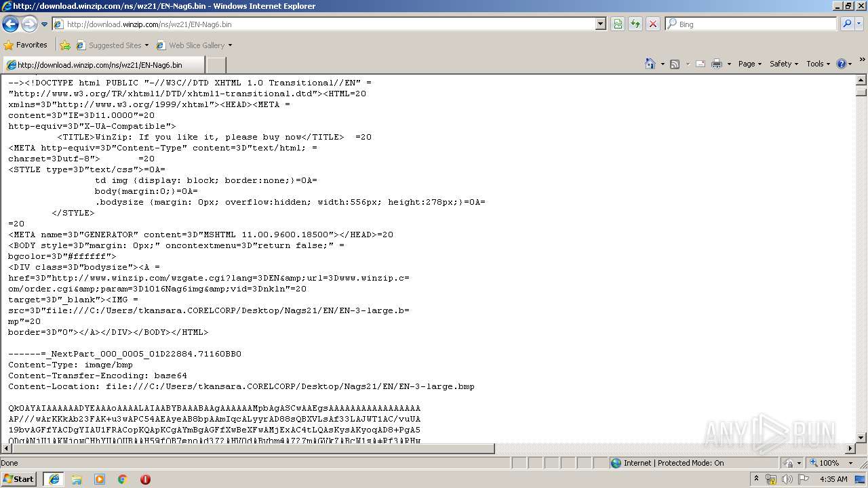Click the browser Forward arrow button
This screenshot has height=488, width=868.
[x=29, y=24]
